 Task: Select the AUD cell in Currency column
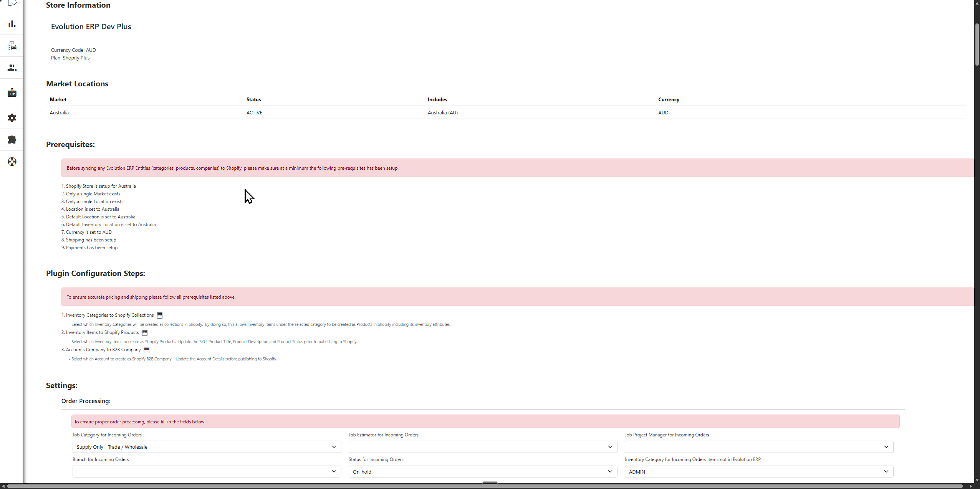(x=663, y=112)
